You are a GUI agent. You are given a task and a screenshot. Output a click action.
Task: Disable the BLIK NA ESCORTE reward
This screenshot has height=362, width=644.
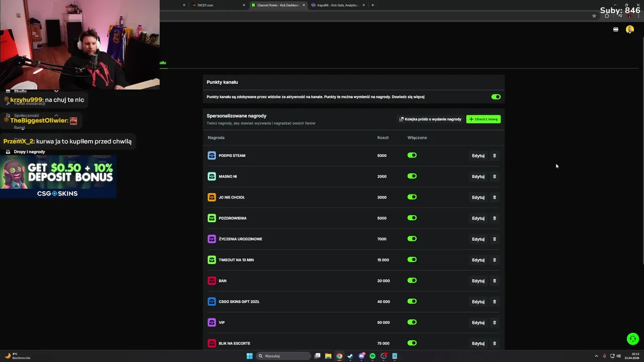coord(412,343)
